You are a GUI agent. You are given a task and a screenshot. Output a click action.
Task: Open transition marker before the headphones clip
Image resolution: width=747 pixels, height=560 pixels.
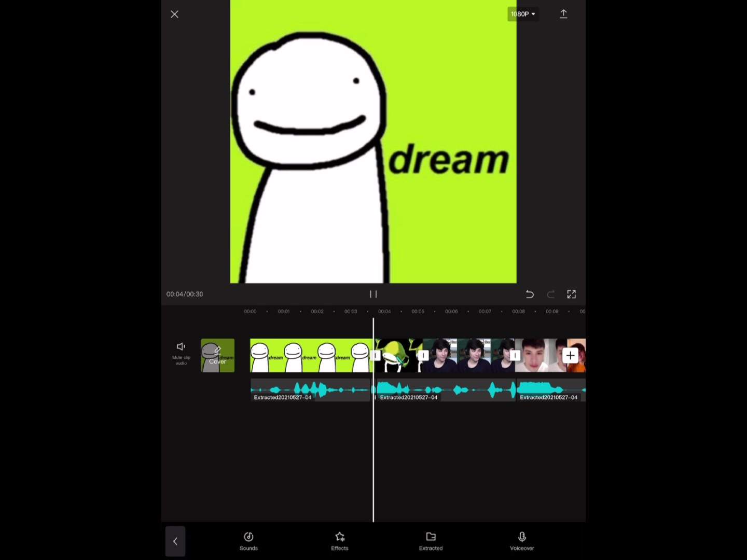[423, 355]
